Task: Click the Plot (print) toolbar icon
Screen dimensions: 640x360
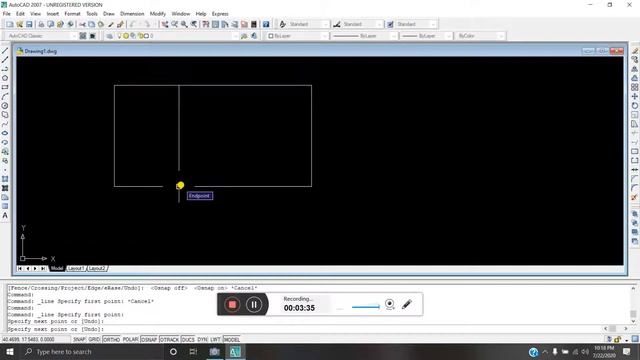Action: [41, 24]
